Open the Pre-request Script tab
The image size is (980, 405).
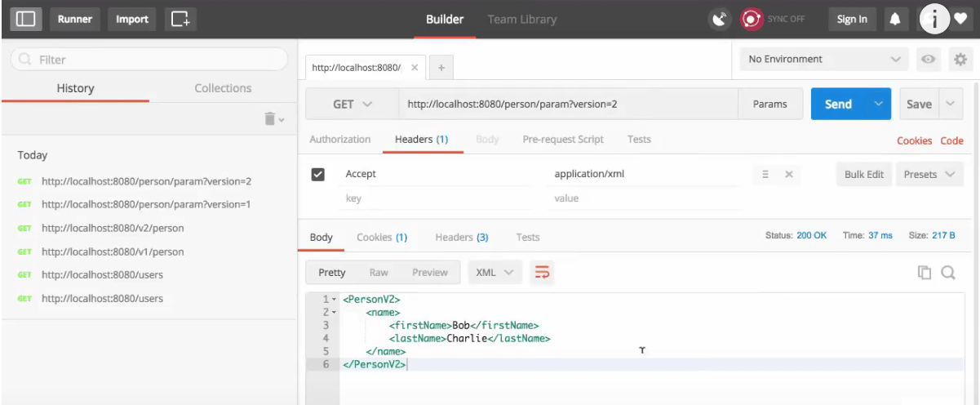563,140
